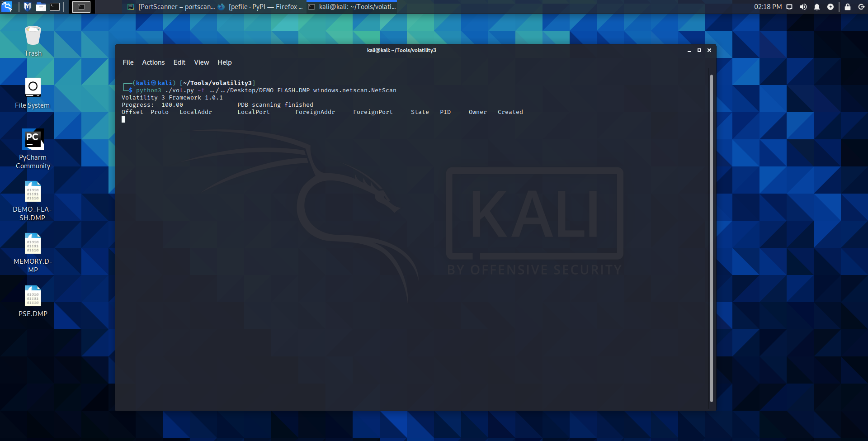Click the workspace switcher box in panel
Screen dimensions: 868x441
coord(81,7)
